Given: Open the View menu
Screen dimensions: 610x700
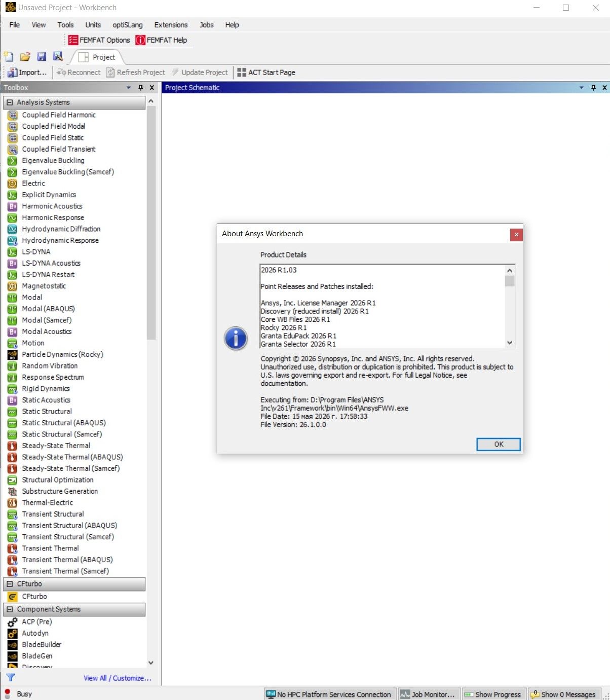Looking at the screenshot, I should click(x=39, y=25).
